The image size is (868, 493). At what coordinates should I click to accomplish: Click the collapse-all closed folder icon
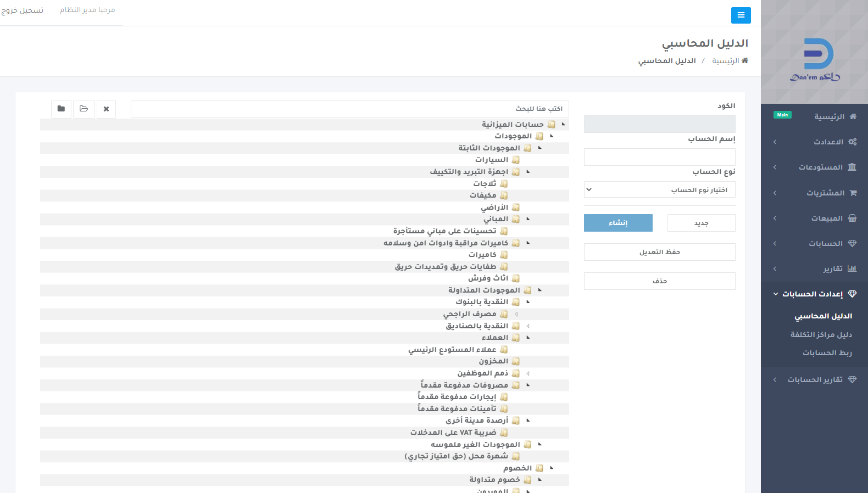coord(61,109)
